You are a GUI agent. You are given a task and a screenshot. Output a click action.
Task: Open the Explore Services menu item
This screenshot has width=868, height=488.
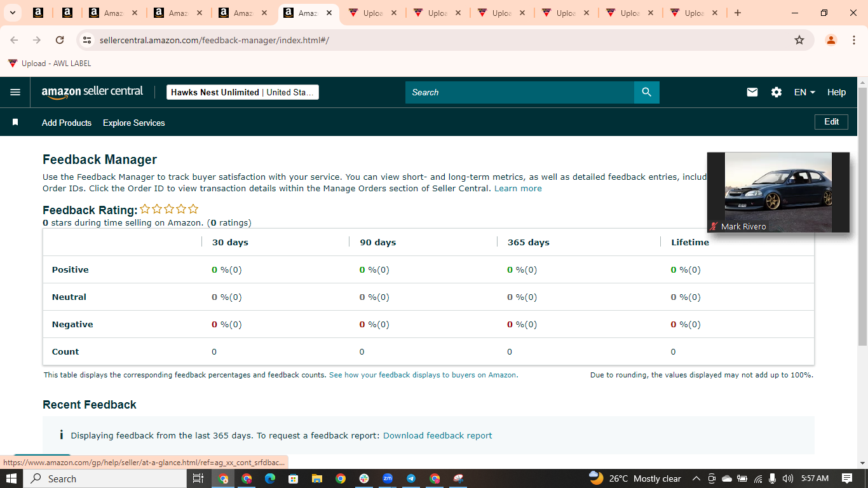coord(134,123)
